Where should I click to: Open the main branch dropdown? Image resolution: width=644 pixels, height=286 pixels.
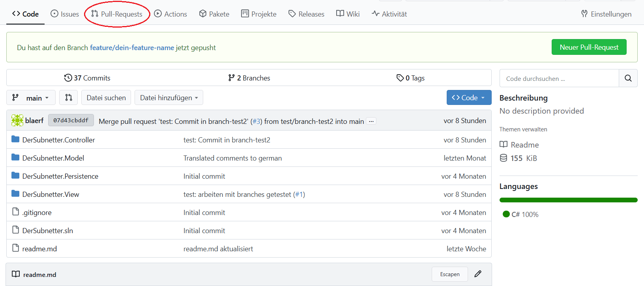click(30, 98)
